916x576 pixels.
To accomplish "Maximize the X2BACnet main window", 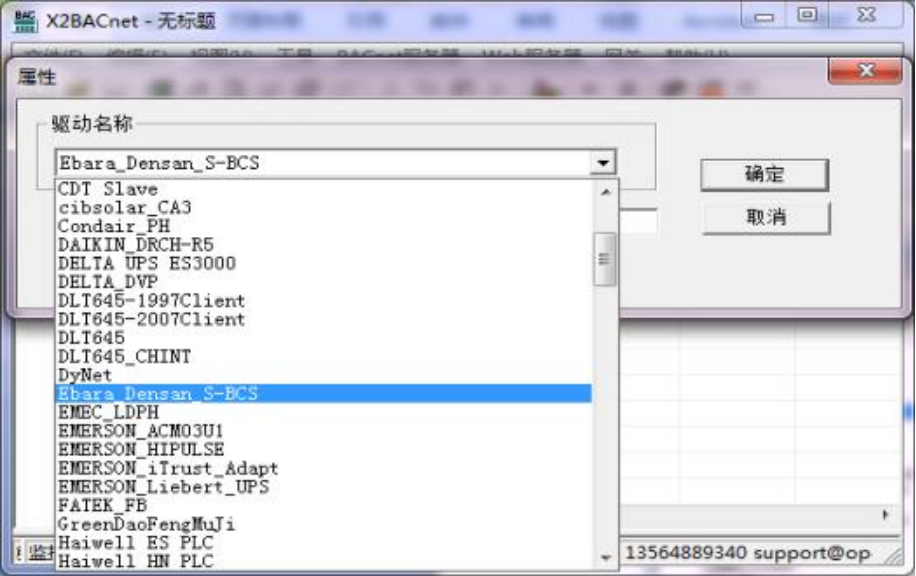I will click(x=807, y=15).
